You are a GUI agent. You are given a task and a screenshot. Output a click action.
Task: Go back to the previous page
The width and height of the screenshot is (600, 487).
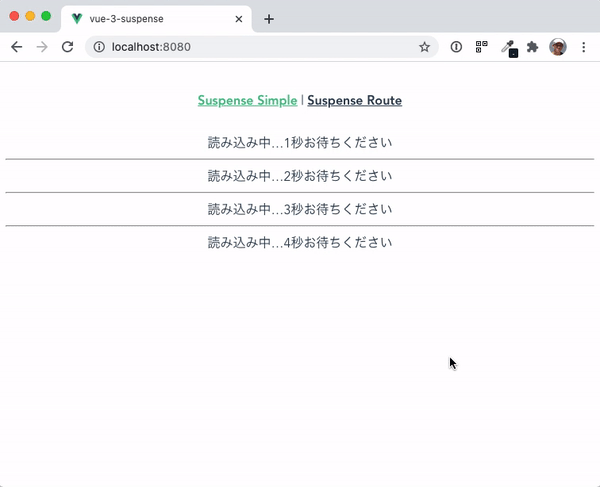[x=16, y=47]
